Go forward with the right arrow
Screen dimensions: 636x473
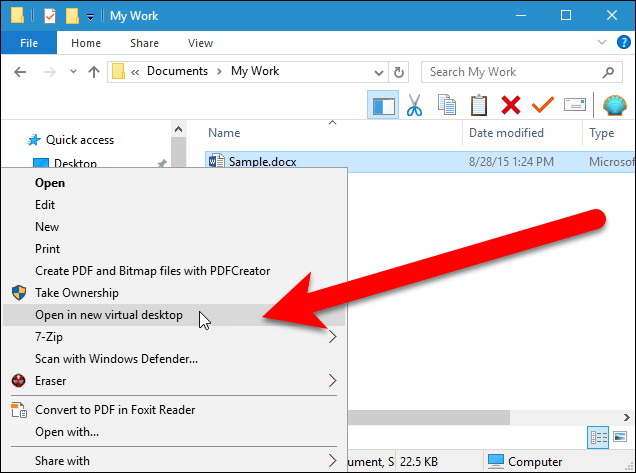pyautogui.click(x=49, y=72)
